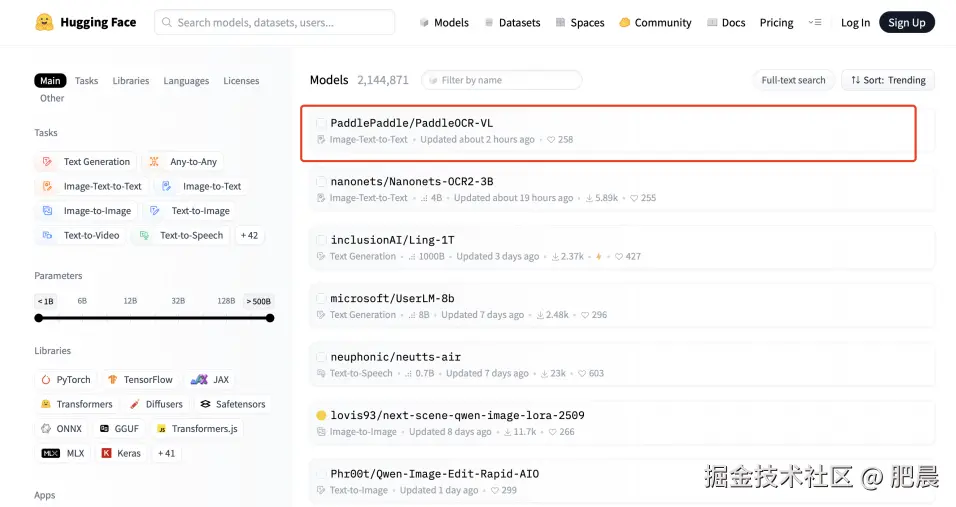Viewport: 956px width, 507px height.
Task: Select the >500B parameter marker
Action: [x=259, y=301]
